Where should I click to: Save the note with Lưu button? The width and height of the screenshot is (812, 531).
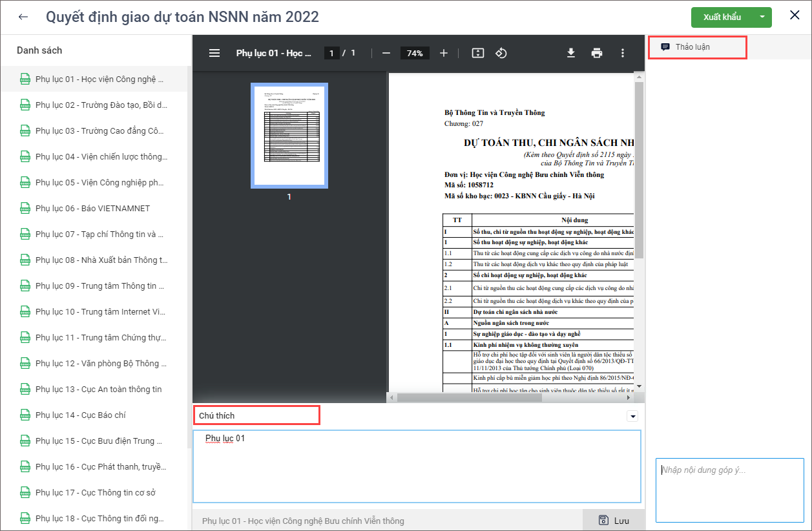pos(614,521)
